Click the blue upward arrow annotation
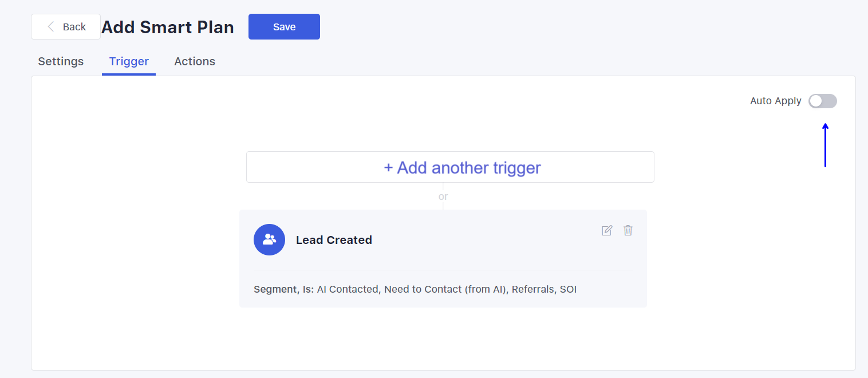 [x=825, y=145]
